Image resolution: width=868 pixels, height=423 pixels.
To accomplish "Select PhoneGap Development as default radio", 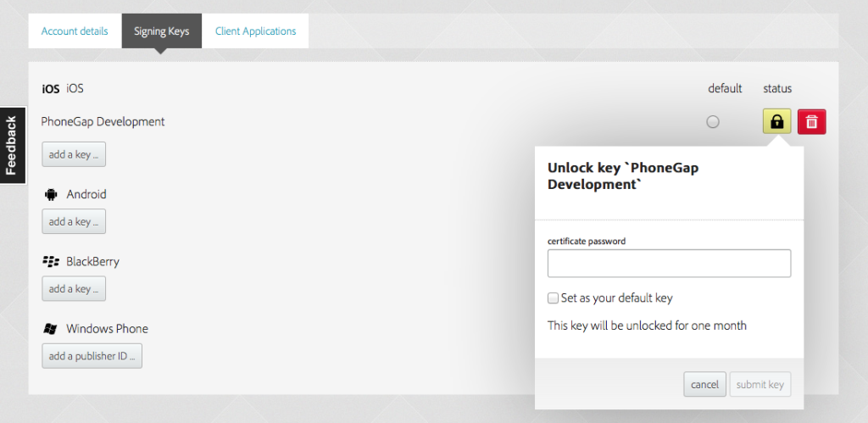I will [713, 122].
